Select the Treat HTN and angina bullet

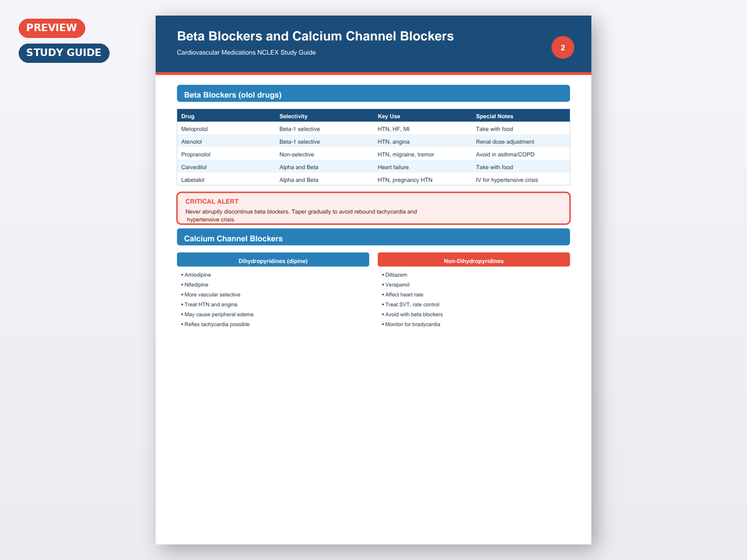click(210, 304)
